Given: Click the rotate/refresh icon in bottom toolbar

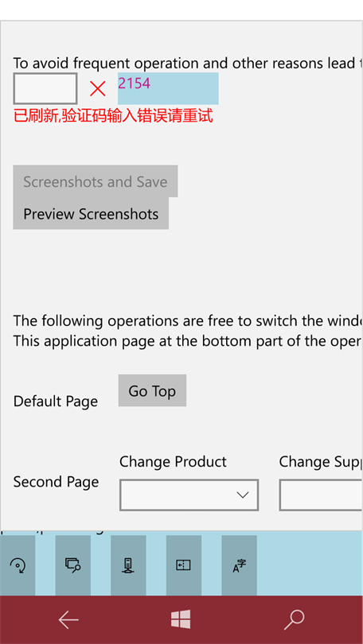Looking at the screenshot, I should click(18, 565).
